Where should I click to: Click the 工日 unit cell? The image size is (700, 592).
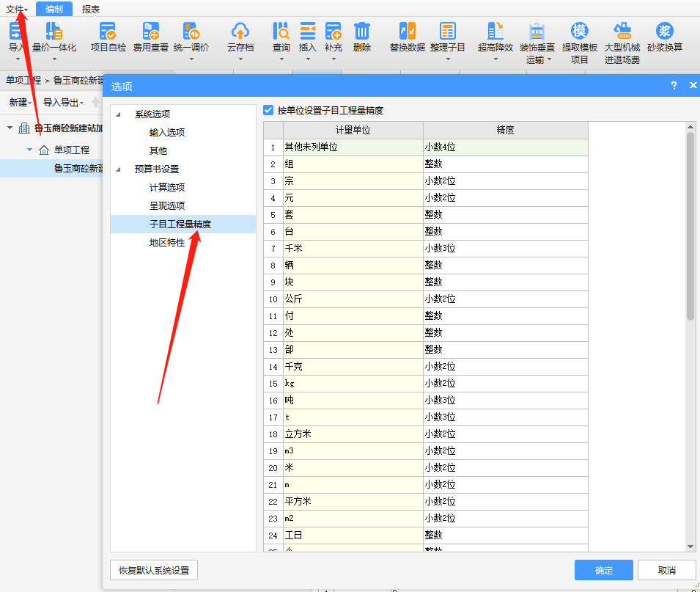click(x=353, y=536)
